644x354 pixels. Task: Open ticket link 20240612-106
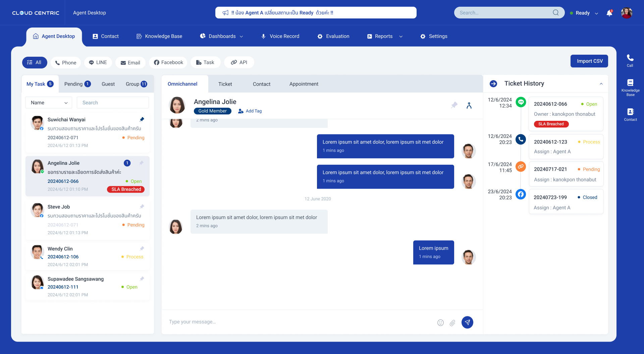pos(63,257)
